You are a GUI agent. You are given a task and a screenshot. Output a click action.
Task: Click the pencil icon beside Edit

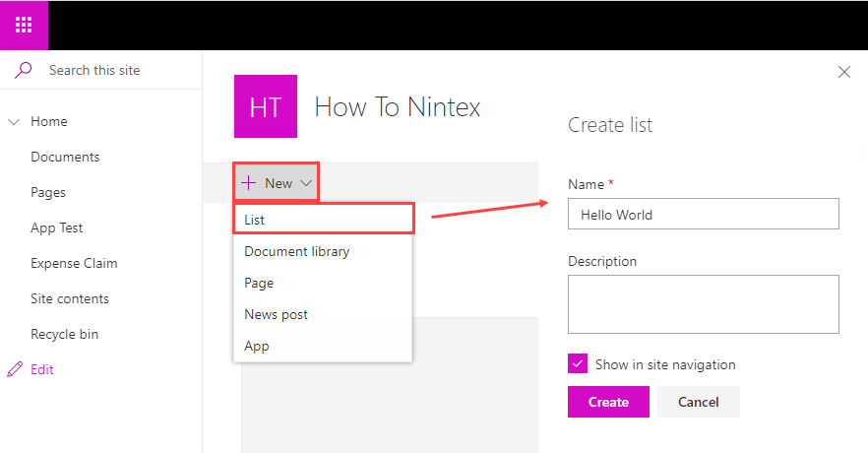pyautogui.click(x=15, y=369)
